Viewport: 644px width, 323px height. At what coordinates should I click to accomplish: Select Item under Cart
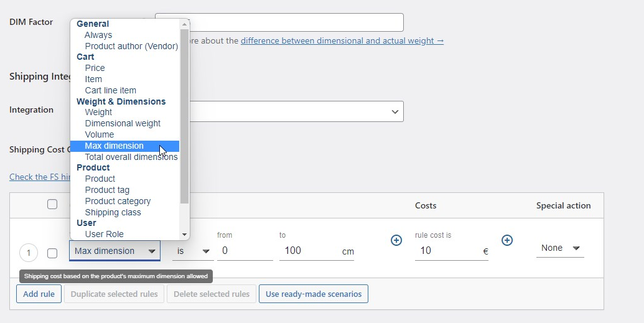(x=125, y=79)
